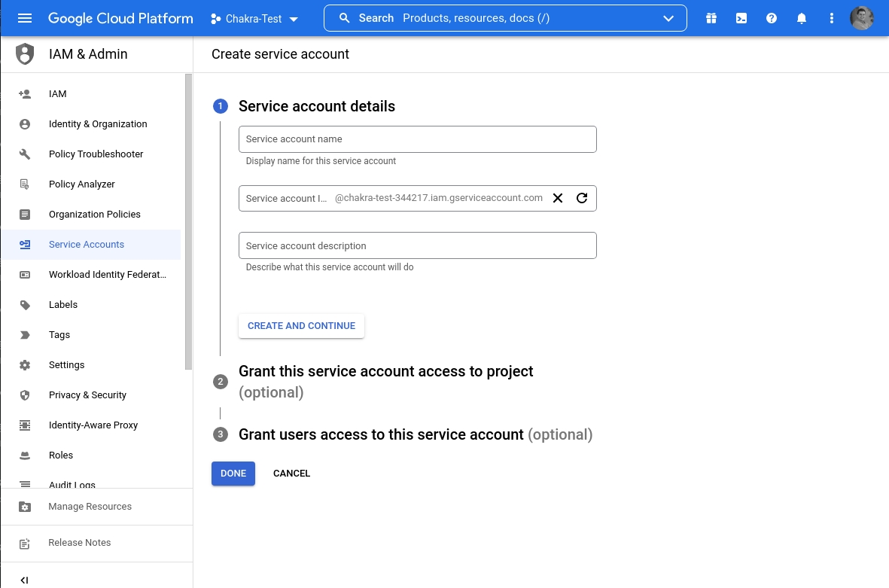
Task: Expand the search bar dropdown arrow
Action: [x=668, y=19]
